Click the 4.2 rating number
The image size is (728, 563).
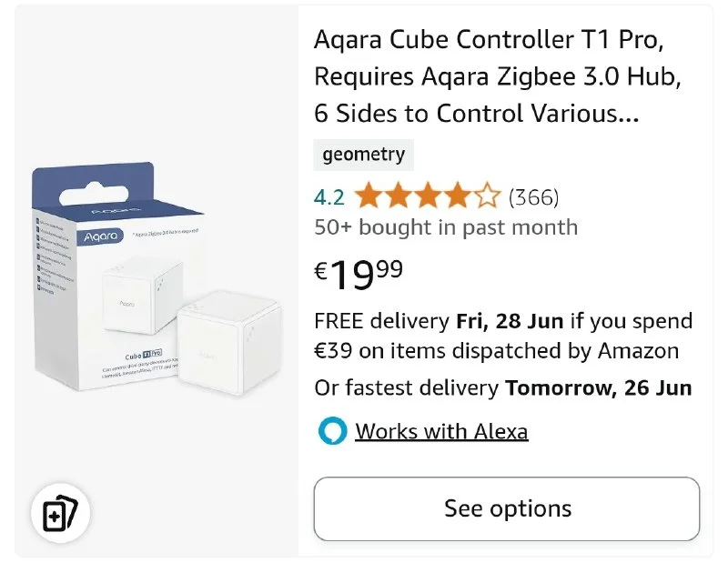click(329, 196)
